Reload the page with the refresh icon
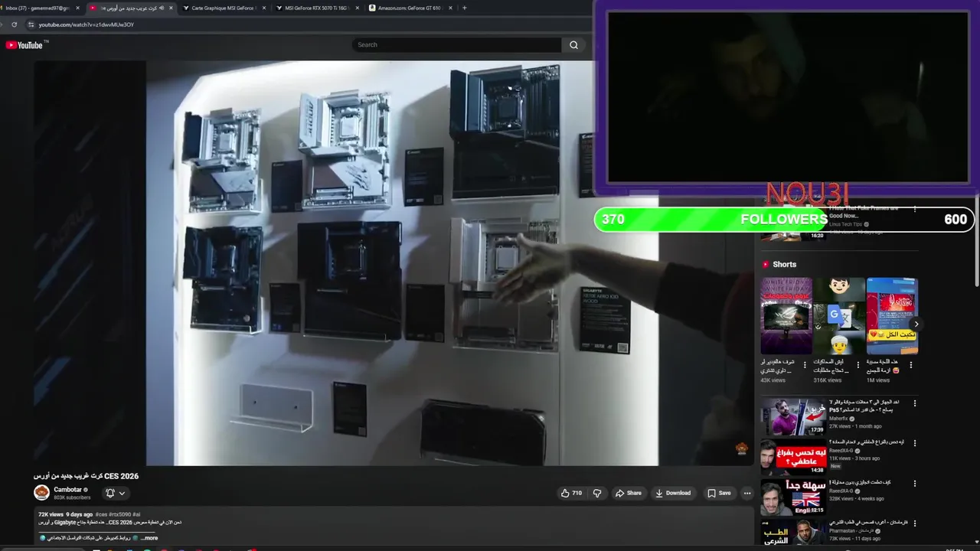980x551 pixels. [x=14, y=24]
